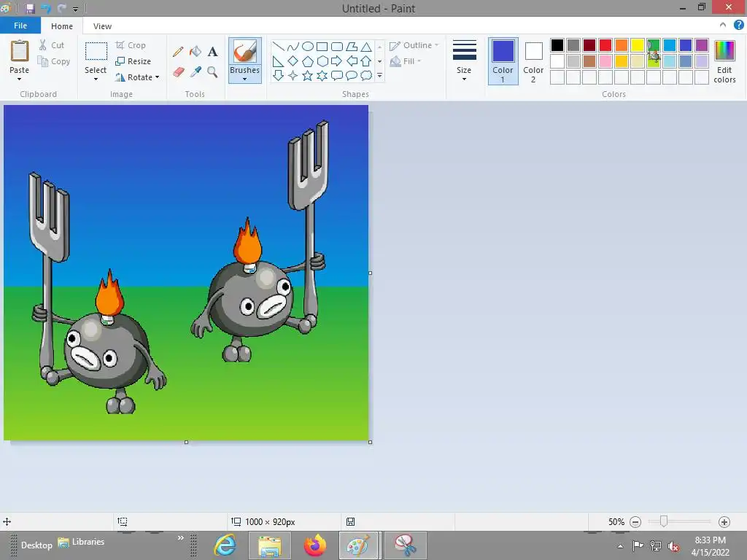747x560 pixels.
Task: Pick the purple color swatch
Action: pyautogui.click(x=701, y=45)
